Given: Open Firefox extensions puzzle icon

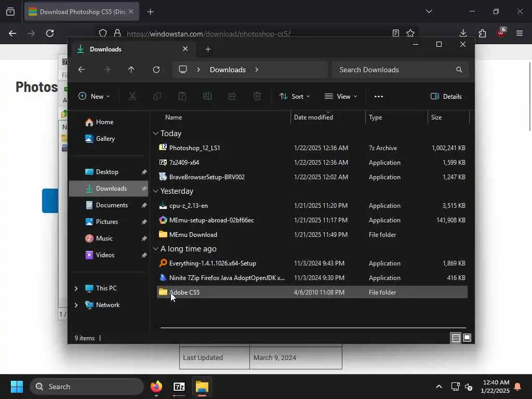Looking at the screenshot, I should [x=482, y=33].
